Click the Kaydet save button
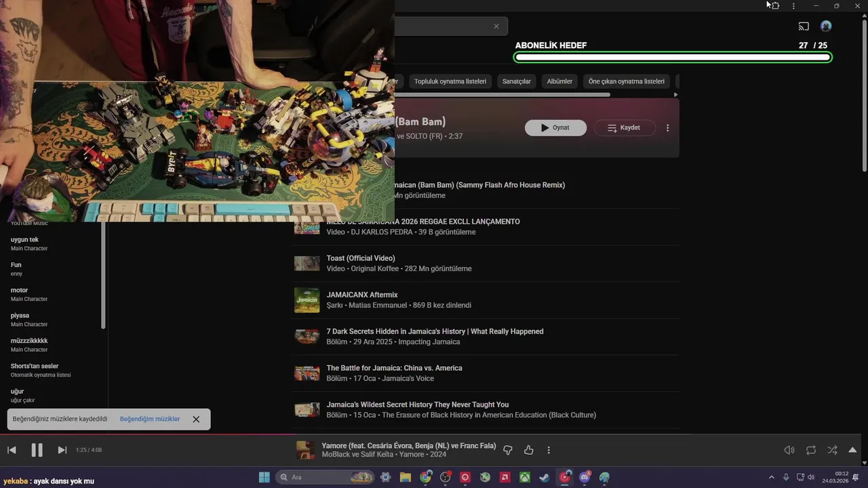The width and height of the screenshot is (868, 488). [x=625, y=127]
